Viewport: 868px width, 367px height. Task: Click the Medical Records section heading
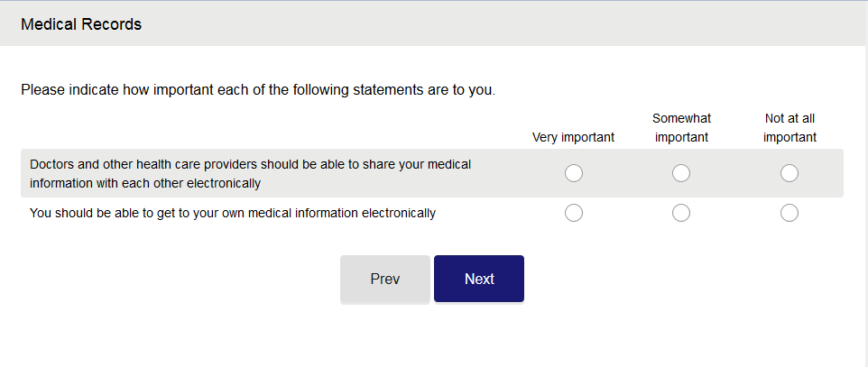click(x=81, y=24)
